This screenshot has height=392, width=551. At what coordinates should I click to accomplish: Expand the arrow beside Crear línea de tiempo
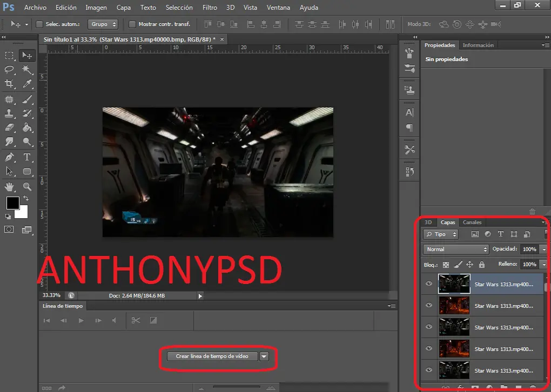coord(264,356)
